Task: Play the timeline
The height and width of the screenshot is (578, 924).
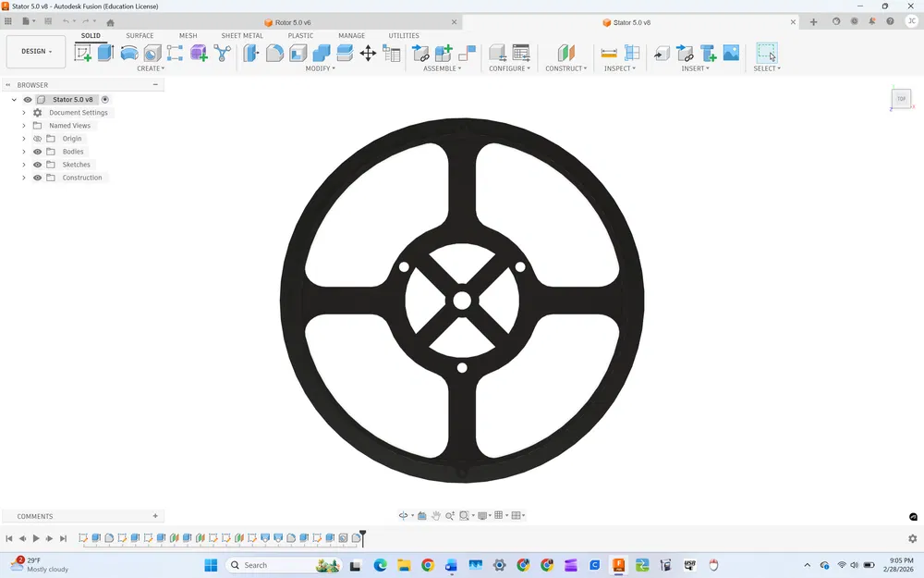Action: coord(36,538)
